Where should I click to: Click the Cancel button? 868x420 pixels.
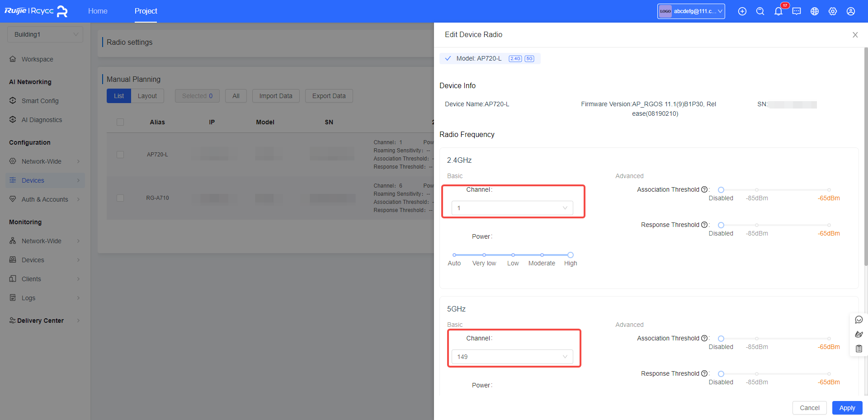(809, 408)
